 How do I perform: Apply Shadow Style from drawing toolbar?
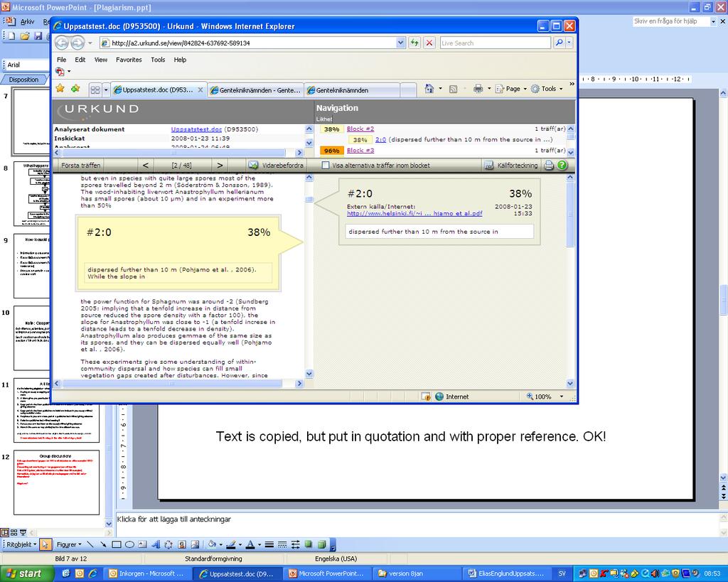(309, 544)
